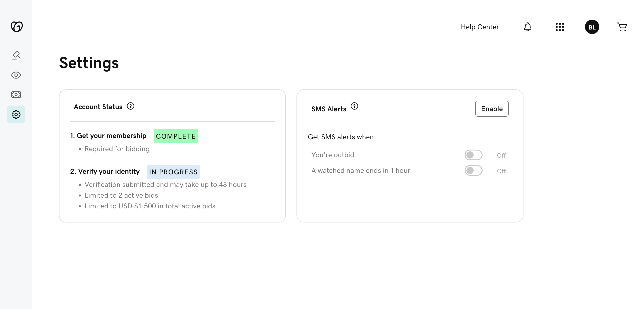Open the shopping cart icon

coord(622,27)
